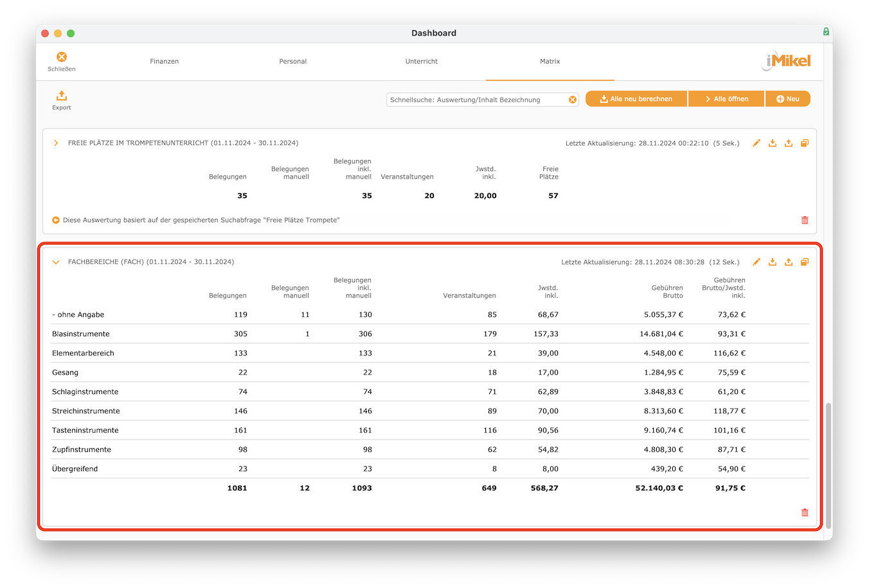Click the Streichinstrumente value 118,77 €
The height and width of the screenshot is (588, 869).
tap(730, 411)
